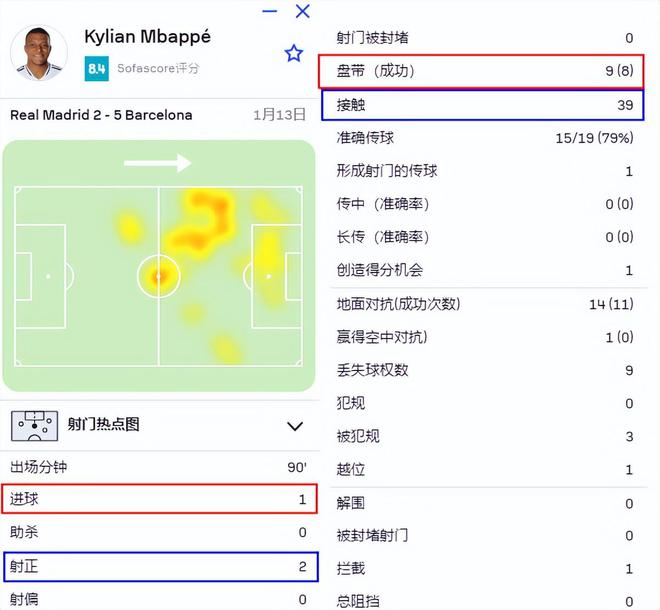Screen dimensions: 660x610
Task: Click the Sofascore评分 label
Action: point(158,69)
